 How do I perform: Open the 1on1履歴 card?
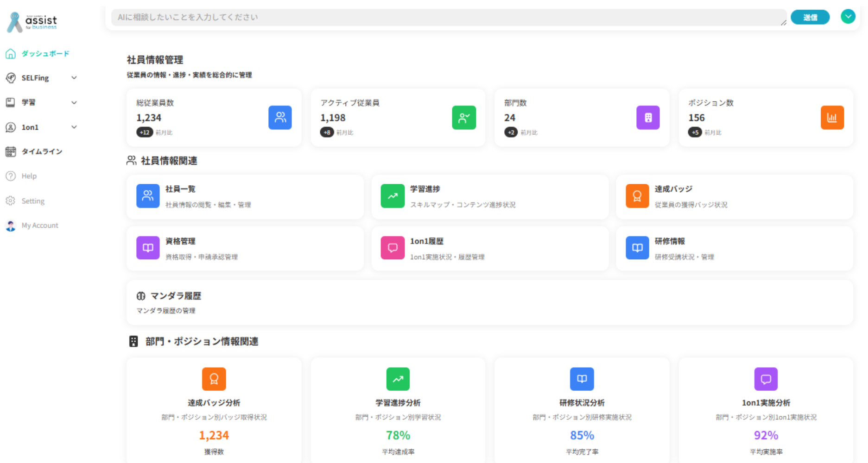pyautogui.click(x=490, y=249)
